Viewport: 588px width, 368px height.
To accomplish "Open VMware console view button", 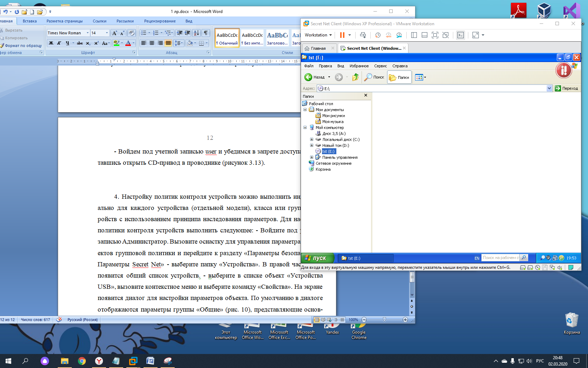I will pyautogui.click(x=461, y=35).
